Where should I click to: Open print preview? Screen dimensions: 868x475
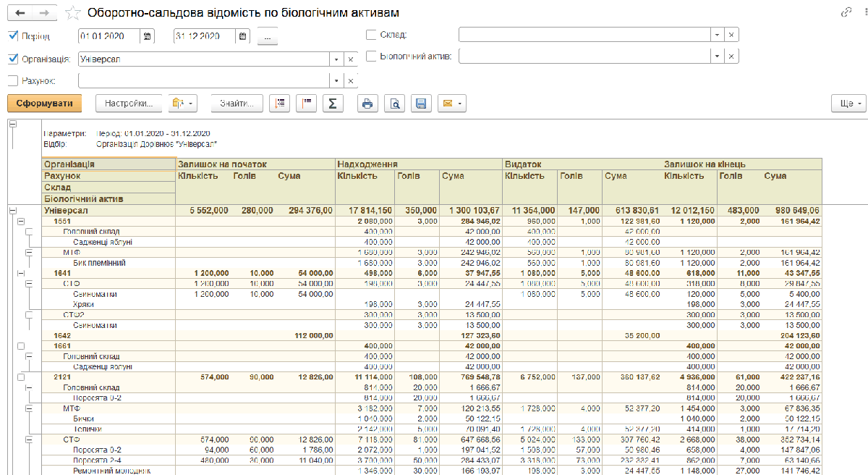click(x=395, y=104)
